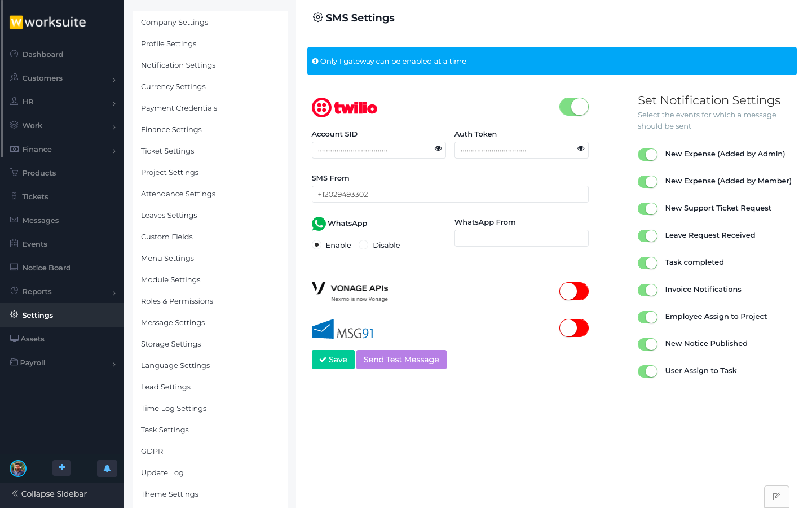Viewport: 812px width, 508px height.
Task: Click the edit note icon at bottom right
Action: pyautogui.click(x=776, y=497)
